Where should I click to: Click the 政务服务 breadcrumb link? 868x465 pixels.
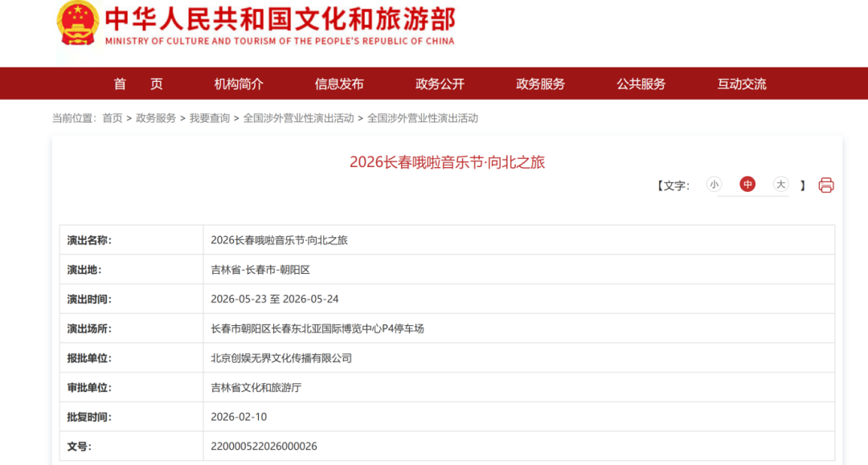[x=156, y=118]
